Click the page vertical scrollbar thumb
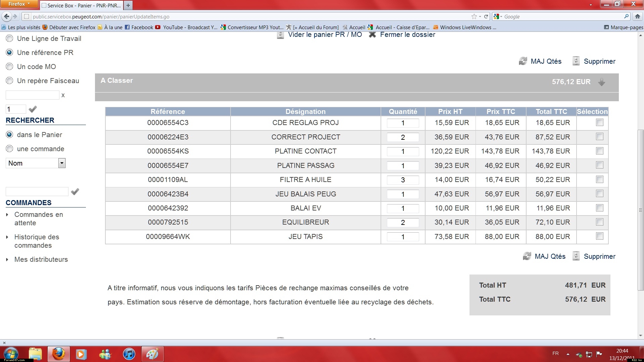 pyautogui.click(x=640, y=210)
